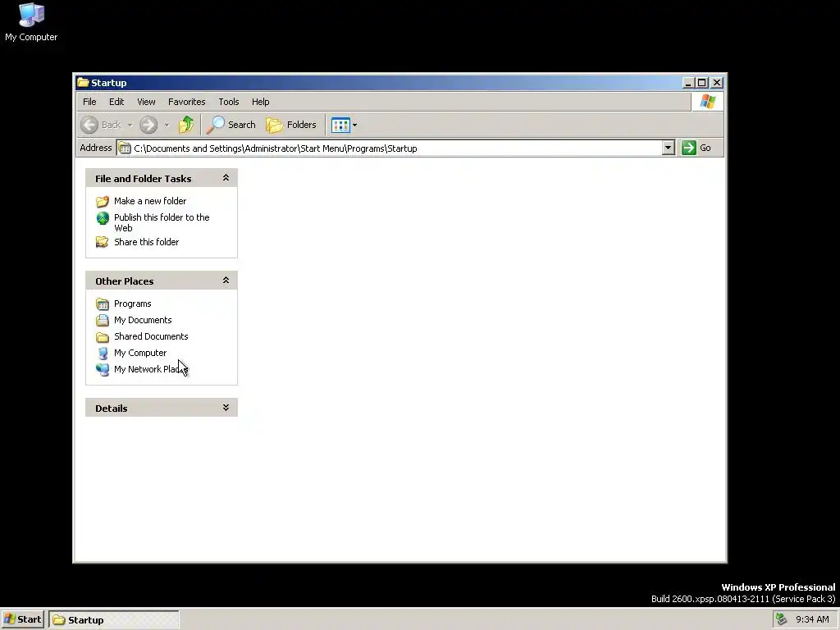Expand the Details panel
Image resolution: width=840 pixels, height=630 pixels.
point(226,408)
